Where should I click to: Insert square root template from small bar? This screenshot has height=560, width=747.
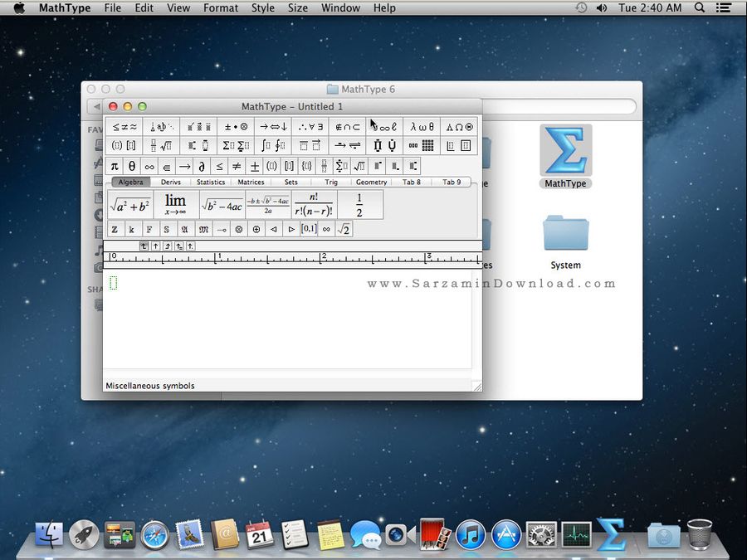point(359,166)
